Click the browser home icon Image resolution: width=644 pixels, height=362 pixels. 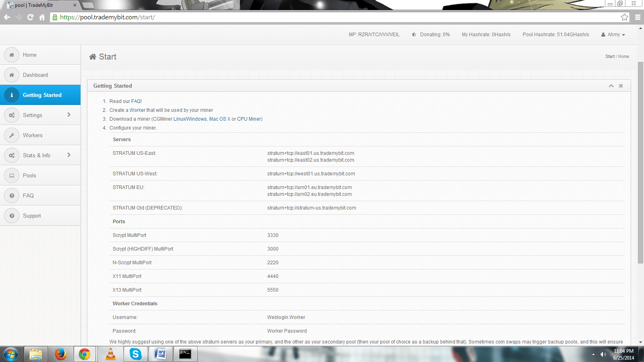42,17
